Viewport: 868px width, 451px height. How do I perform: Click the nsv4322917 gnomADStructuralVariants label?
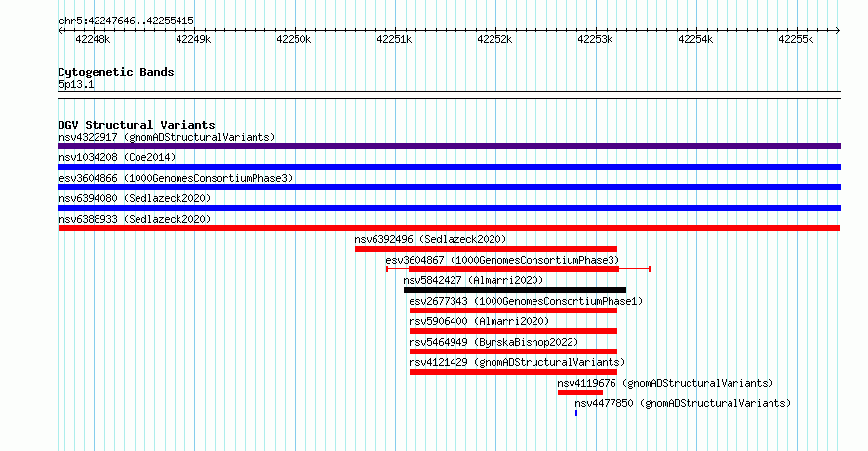click(167, 137)
